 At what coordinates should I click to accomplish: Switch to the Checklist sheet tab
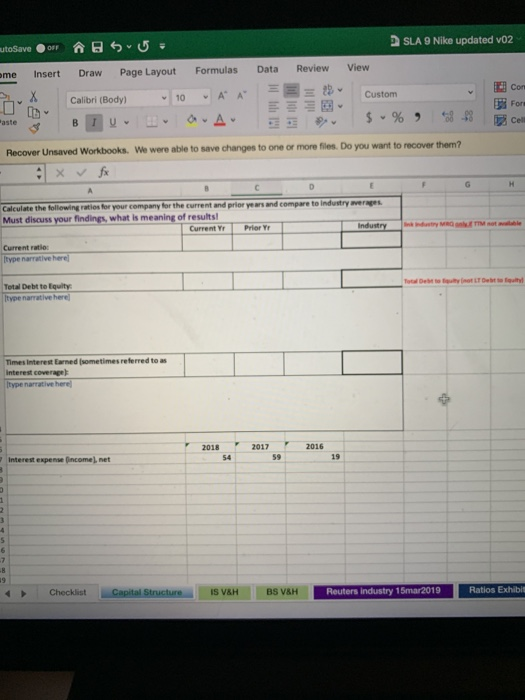click(x=68, y=592)
